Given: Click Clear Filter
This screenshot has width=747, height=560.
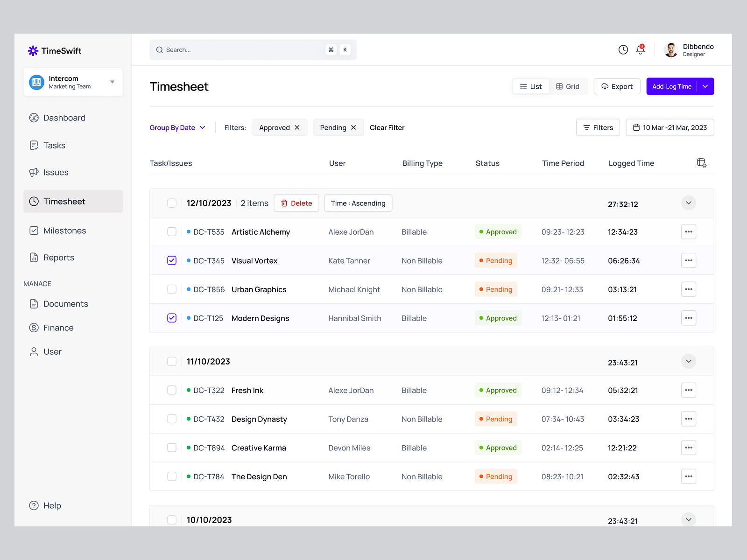Looking at the screenshot, I should click(387, 127).
